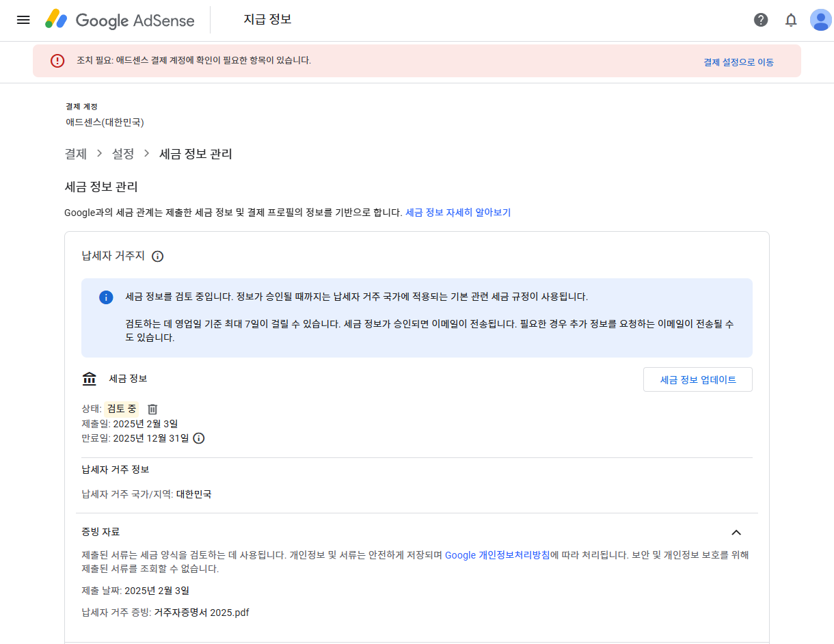This screenshot has width=834, height=644.
Task: View the info icon next to 만료일
Action: 198,438
